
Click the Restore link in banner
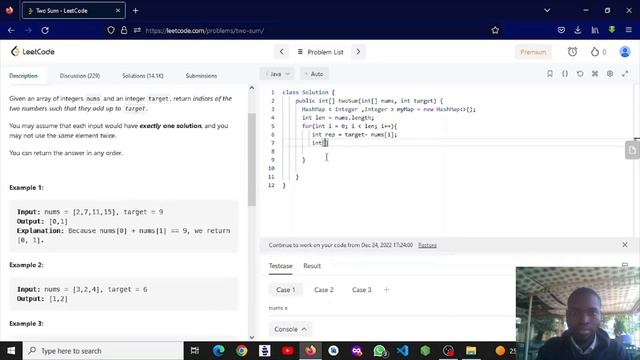click(427, 245)
